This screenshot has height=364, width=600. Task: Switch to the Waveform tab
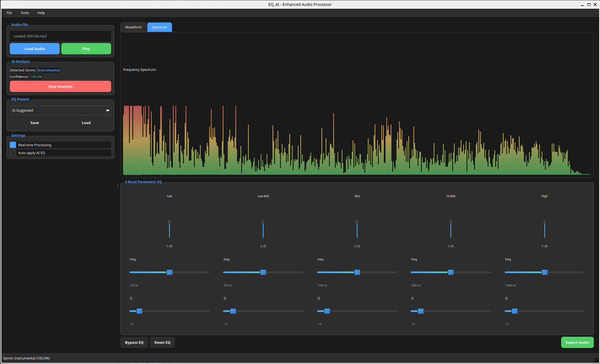click(x=133, y=27)
